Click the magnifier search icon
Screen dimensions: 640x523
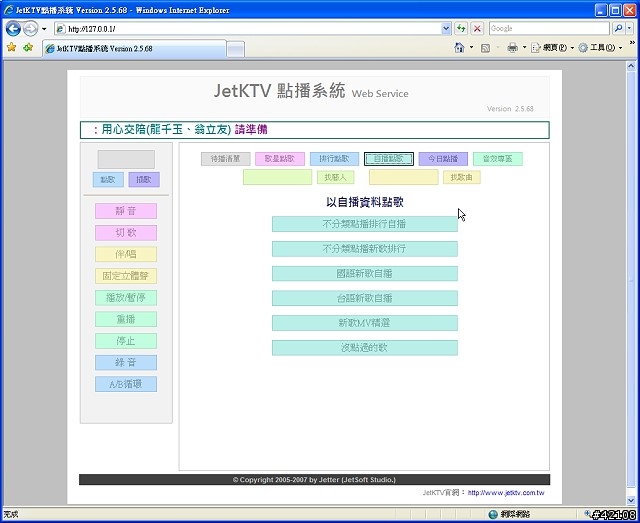tap(618, 29)
